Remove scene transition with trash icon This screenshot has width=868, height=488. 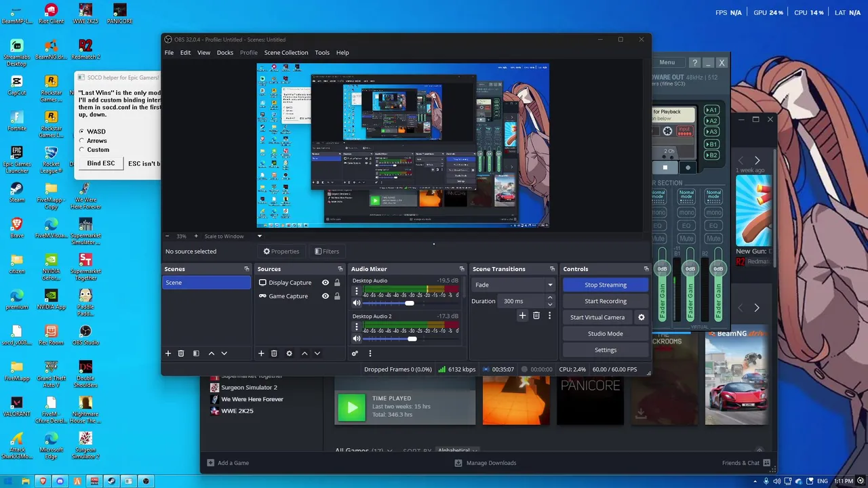pos(536,315)
